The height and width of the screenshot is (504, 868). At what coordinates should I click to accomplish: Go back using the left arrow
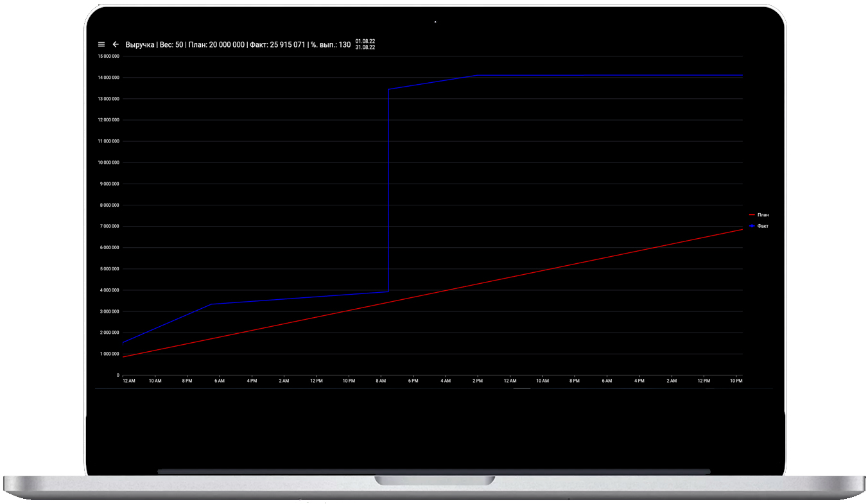116,45
